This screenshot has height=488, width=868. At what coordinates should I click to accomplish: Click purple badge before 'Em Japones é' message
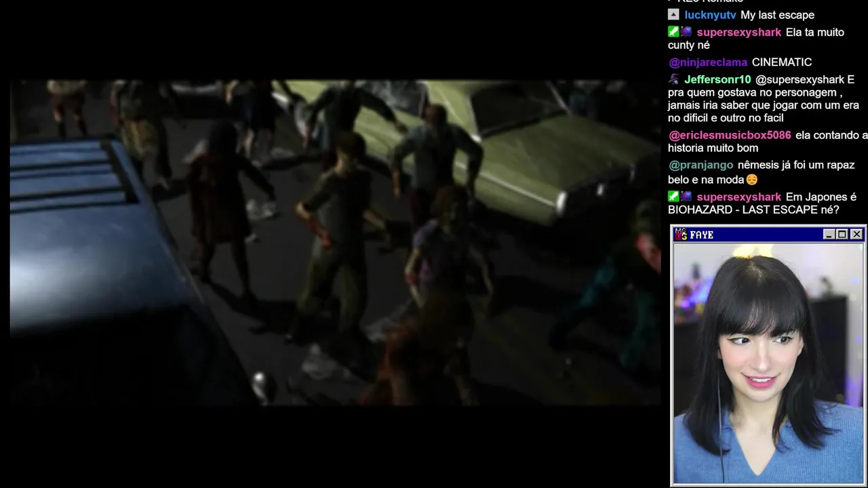[x=686, y=197]
